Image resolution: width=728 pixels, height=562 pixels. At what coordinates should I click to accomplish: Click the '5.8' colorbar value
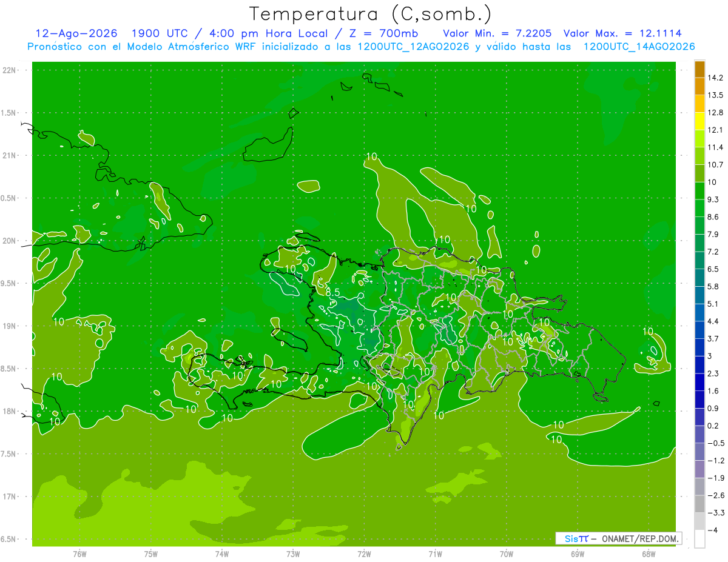713,286
